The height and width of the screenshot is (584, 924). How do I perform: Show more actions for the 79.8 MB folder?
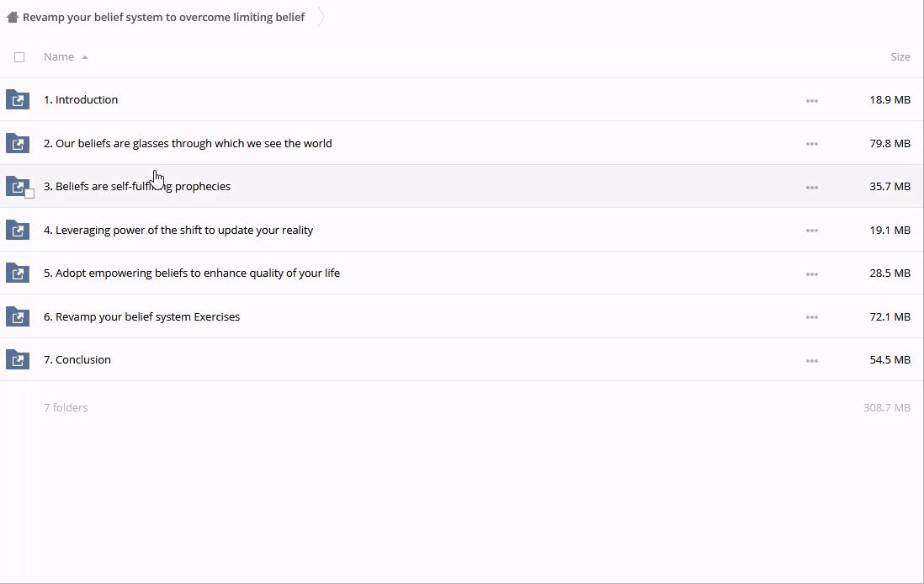811,144
